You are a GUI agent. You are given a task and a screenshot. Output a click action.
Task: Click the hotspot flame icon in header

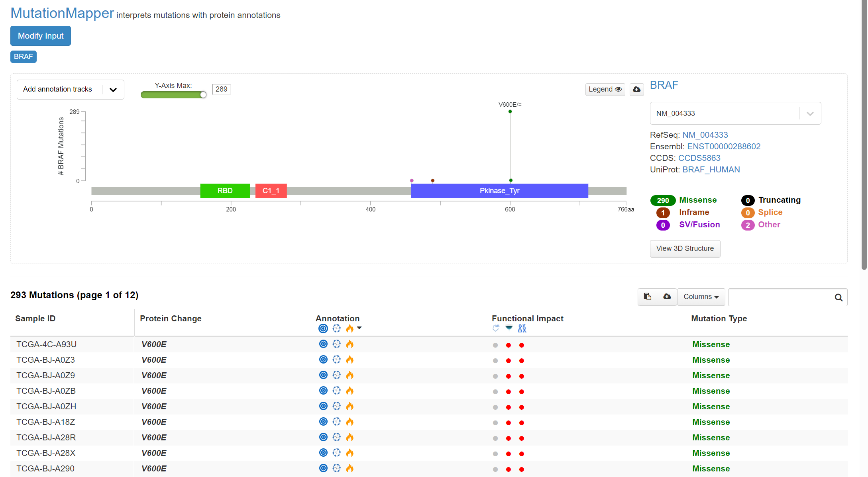(x=350, y=328)
